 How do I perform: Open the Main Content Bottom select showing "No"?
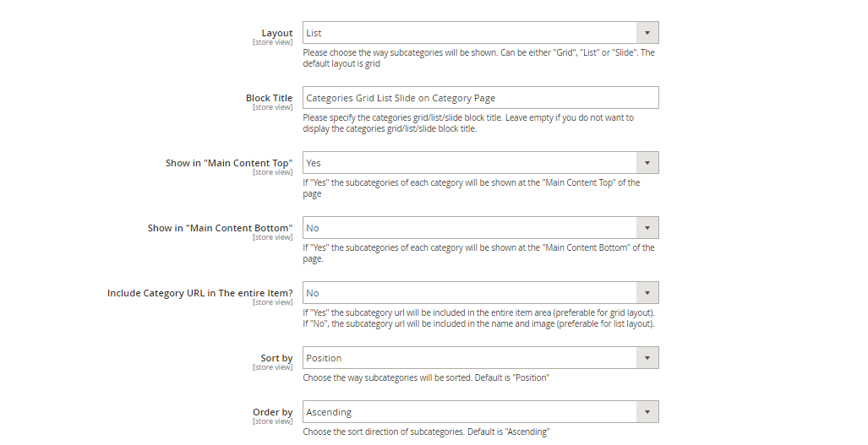point(481,228)
